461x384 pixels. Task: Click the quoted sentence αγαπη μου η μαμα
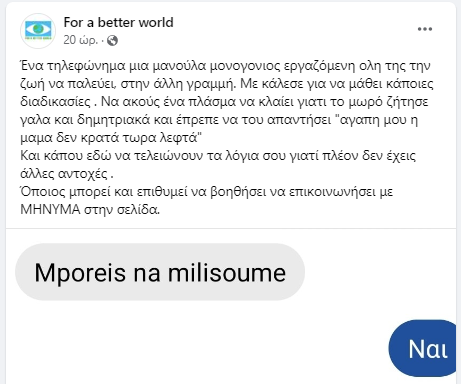pyautogui.click(x=219, y=128)
